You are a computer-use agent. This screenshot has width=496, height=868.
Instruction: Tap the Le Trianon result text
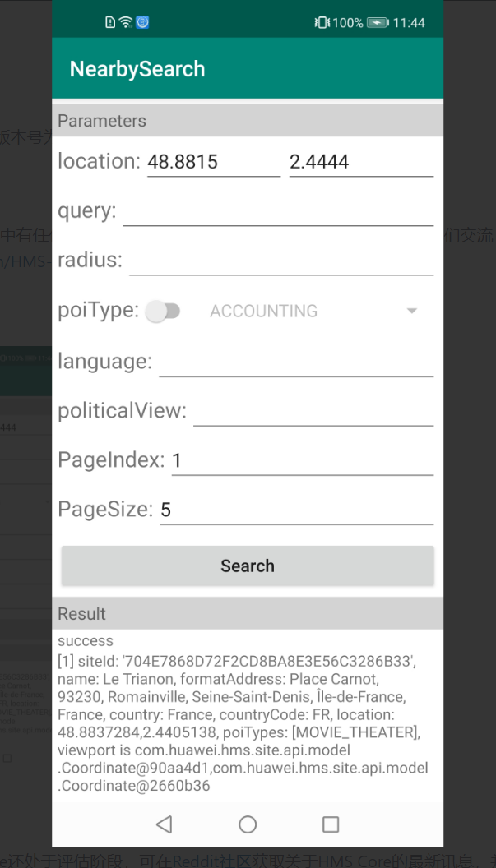click(243, 713)
